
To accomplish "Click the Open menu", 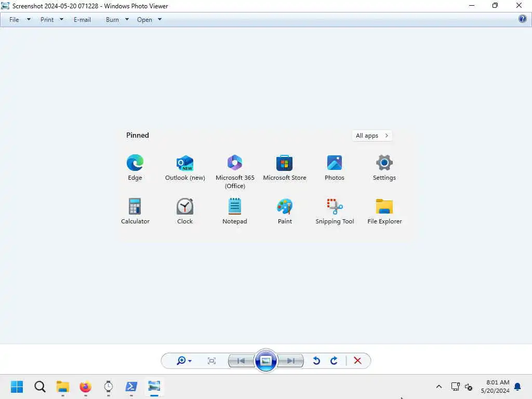I will pyautogui.click(x=144, y=20).
